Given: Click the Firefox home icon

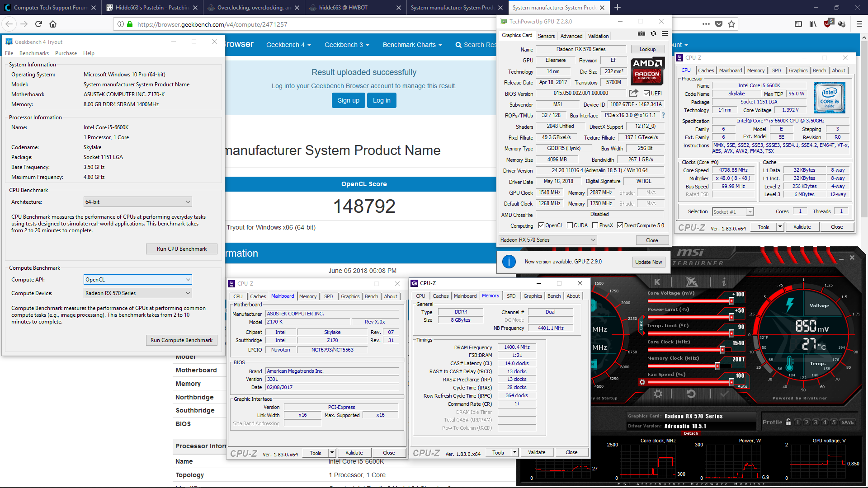Looking at the screenshot, I should 53,24.
